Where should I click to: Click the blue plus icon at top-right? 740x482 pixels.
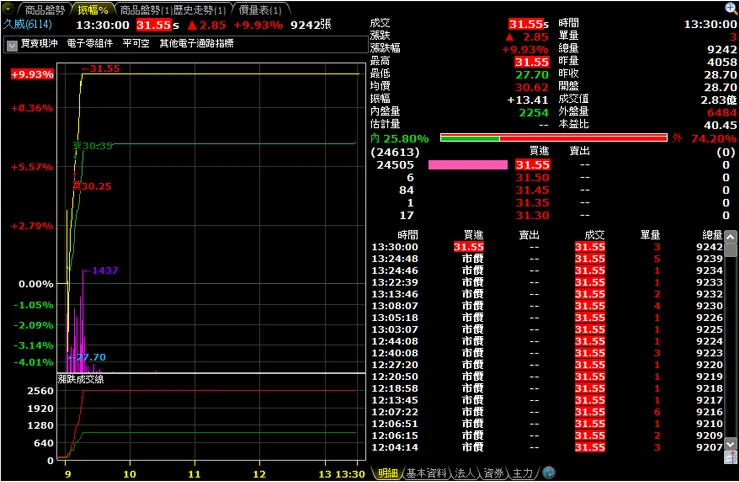(731, 8)
